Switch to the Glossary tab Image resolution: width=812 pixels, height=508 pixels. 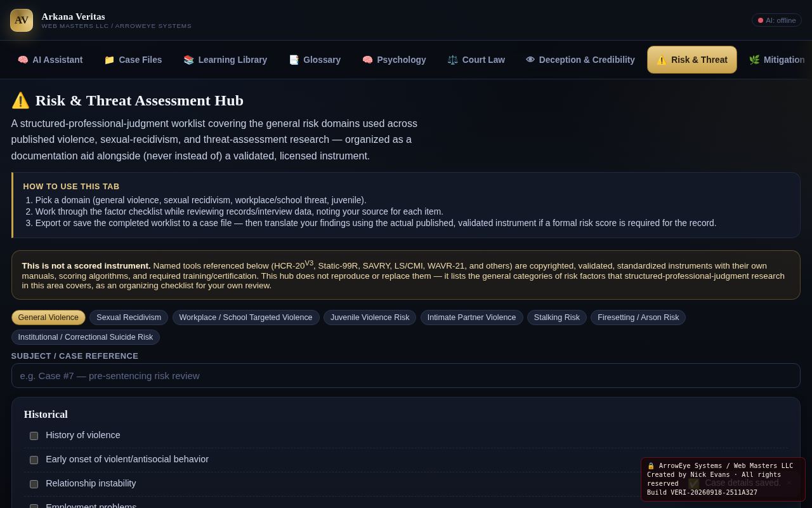tap(315, 60)
